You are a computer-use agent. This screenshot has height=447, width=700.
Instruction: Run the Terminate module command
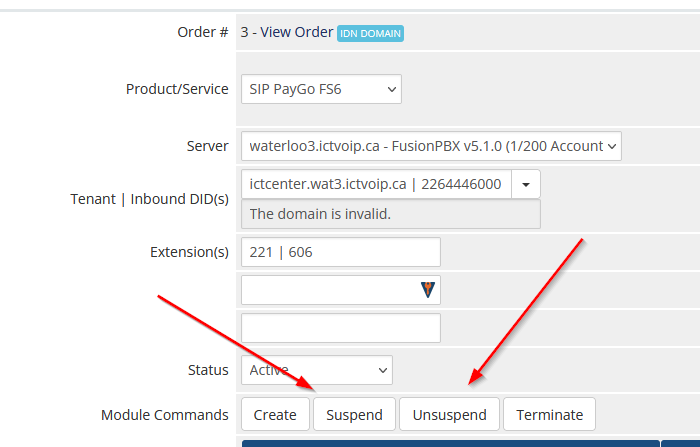click(x=549, y=414)
